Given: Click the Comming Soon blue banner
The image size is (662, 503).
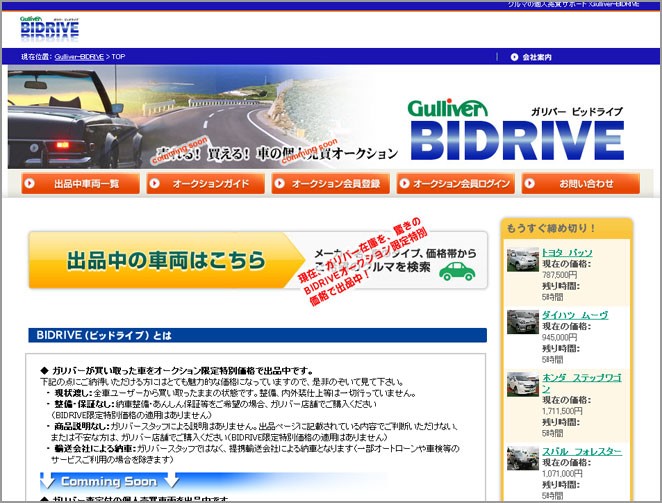Looking at the screenshot, I should click(213, 481).
